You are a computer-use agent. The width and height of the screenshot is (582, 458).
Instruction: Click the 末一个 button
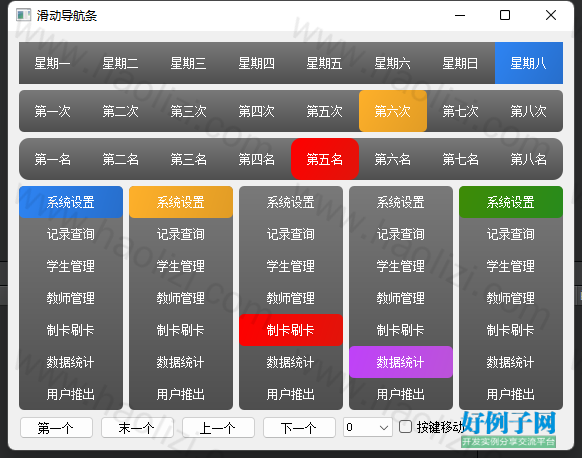point(137,428)
